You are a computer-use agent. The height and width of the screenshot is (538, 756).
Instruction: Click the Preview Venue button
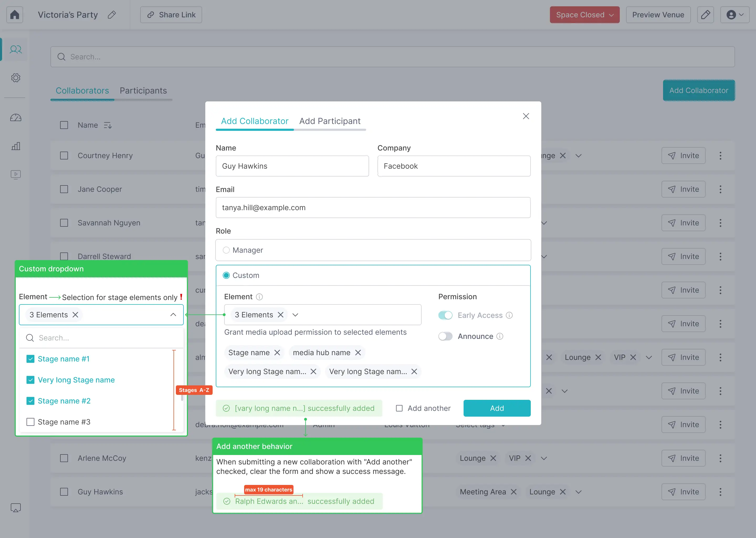point(658,14)
